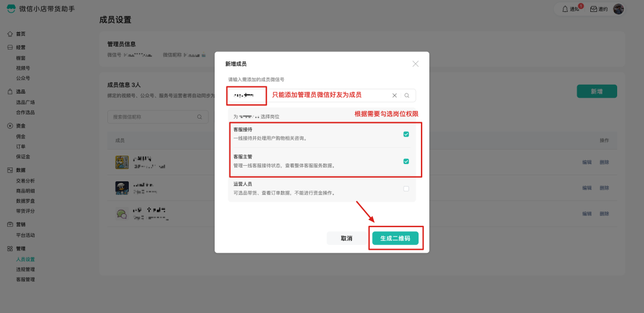Click the 运营人员 role label
The image size is (644, 313).
coord(243,184)
